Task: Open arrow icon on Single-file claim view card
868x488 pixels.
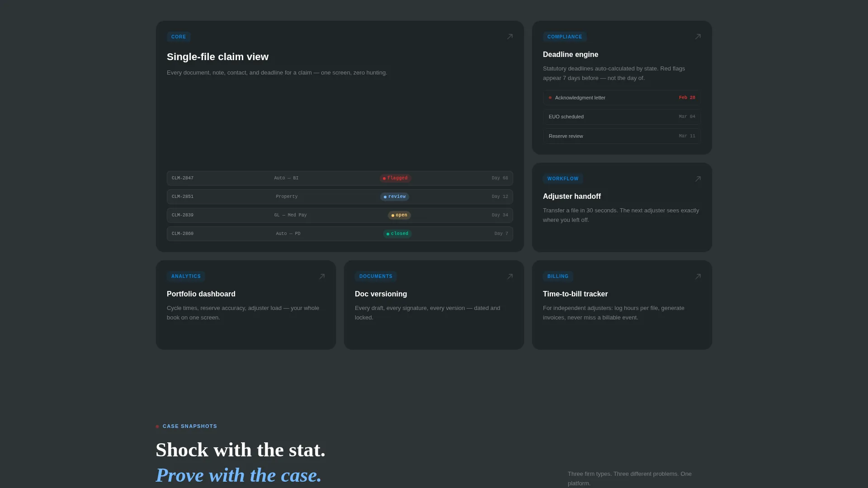Action: pos(510,37)
